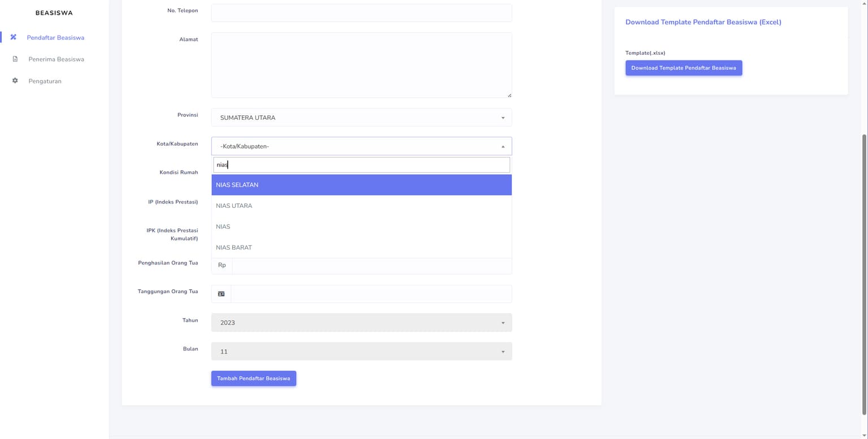Go to Penerima Beasiswa page
Image resolution: width=868 pixels, height=439 pixels.
click(x=56, y=59)
